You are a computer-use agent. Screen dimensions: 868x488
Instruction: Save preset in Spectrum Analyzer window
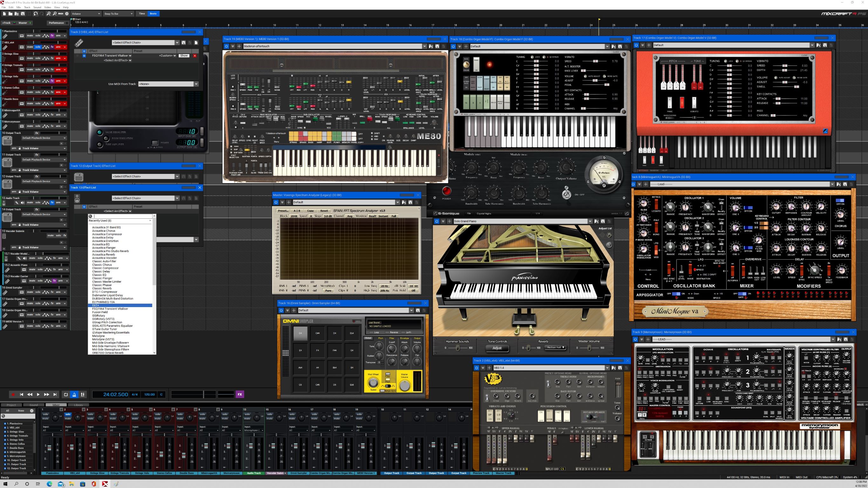410,202
